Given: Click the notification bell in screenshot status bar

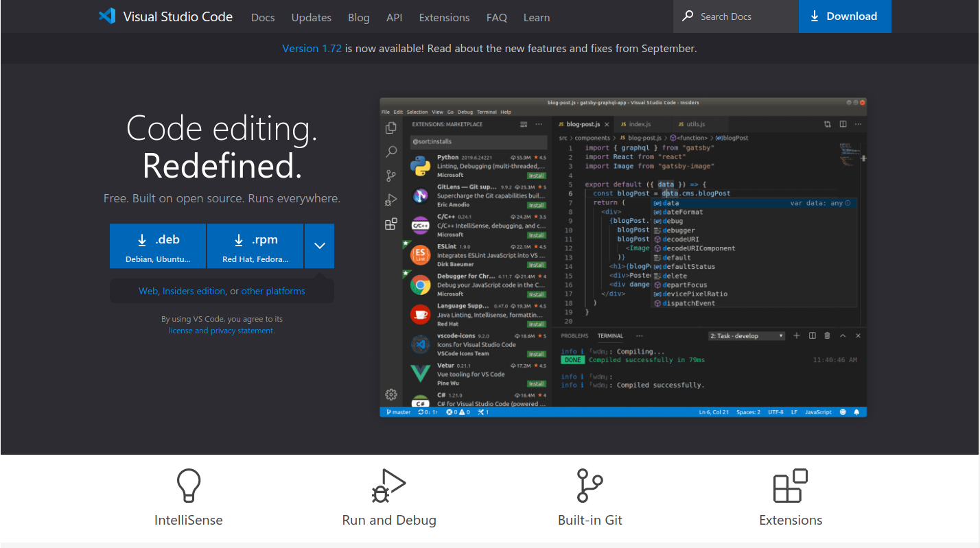Looking at the screenshot, I should [x=856, y=412].
